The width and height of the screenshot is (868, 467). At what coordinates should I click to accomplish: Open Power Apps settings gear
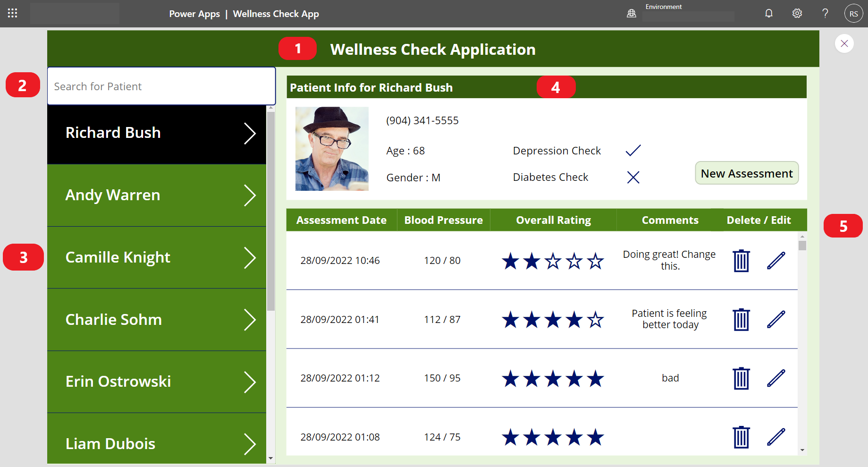pos(797,13)
